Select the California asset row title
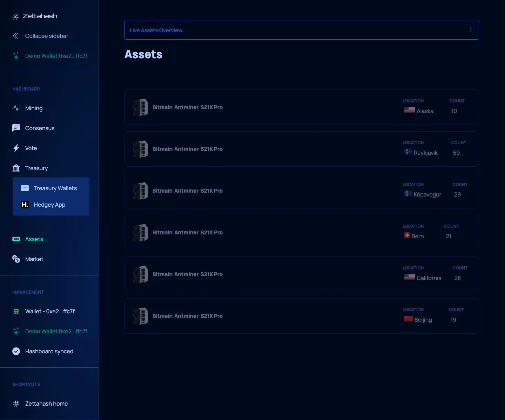The image size is (505, 420). click(188, 274)
